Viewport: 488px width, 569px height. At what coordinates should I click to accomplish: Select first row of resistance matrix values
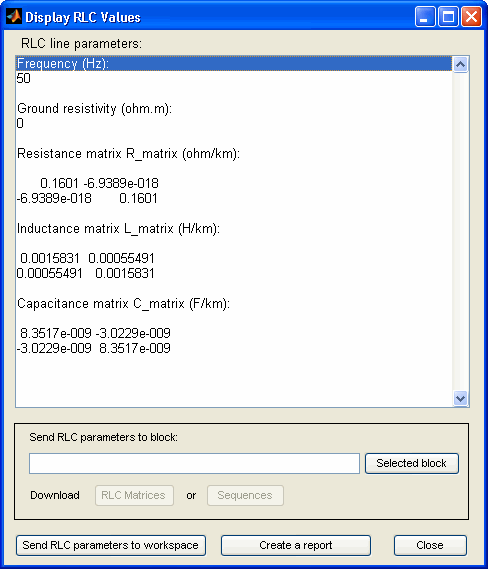coord(234,183)
